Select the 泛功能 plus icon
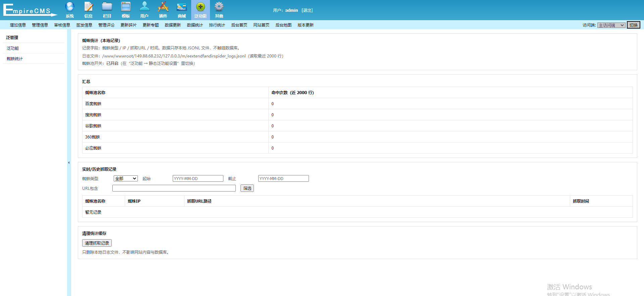Viewport: 644px width, 296px height. coord(201,7)
